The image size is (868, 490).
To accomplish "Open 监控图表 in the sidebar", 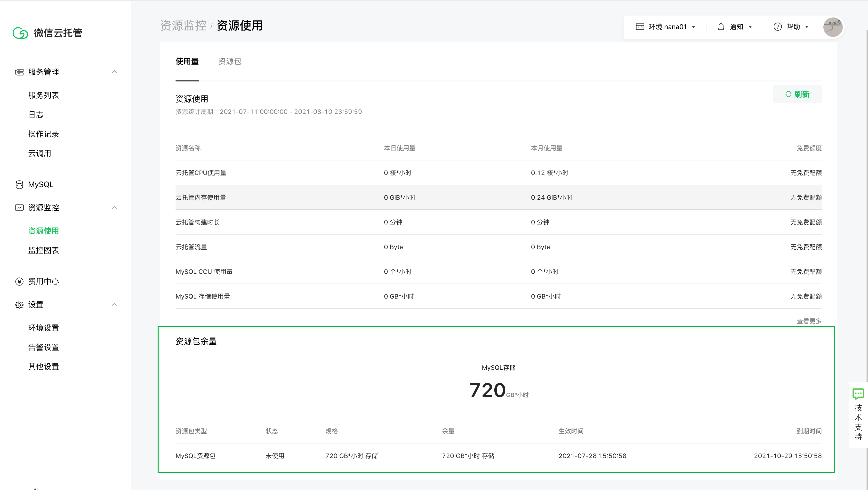I will tap(43, 251).
